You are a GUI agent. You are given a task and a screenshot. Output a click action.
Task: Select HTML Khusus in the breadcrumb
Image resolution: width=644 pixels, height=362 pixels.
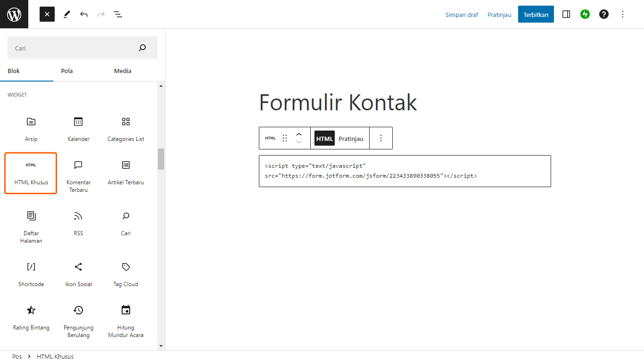coord(55,356)
